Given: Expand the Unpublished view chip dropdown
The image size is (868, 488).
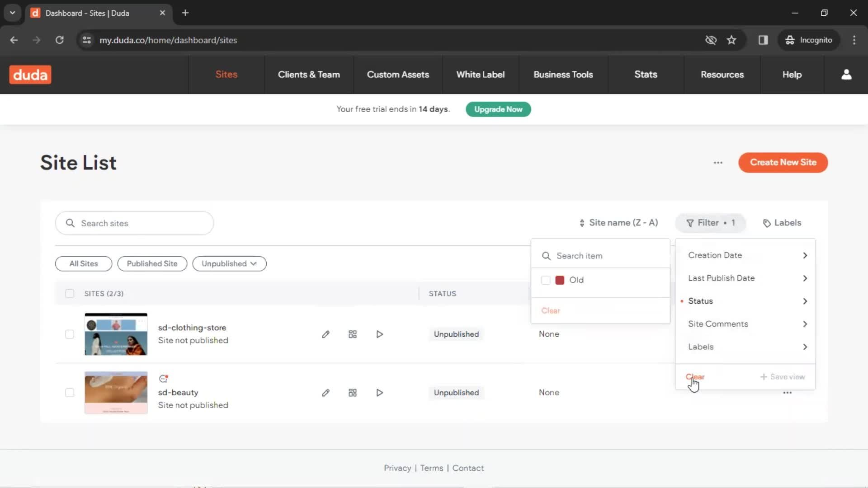Looking at the screenshot, I should (x=229, y=264).
